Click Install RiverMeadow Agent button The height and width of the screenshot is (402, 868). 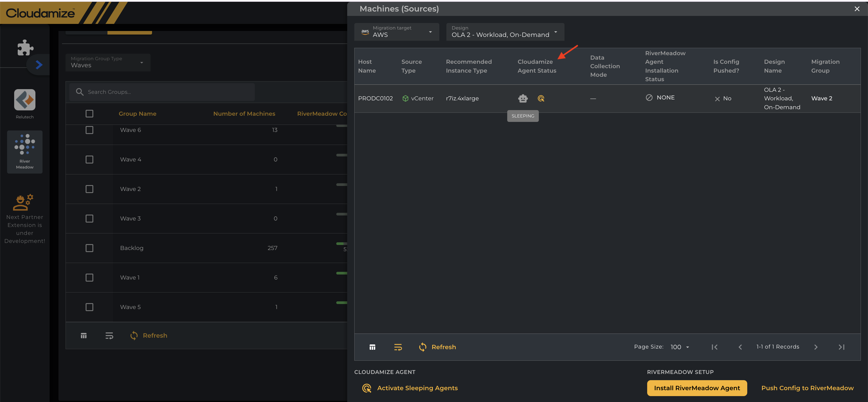tap(696, 388)
